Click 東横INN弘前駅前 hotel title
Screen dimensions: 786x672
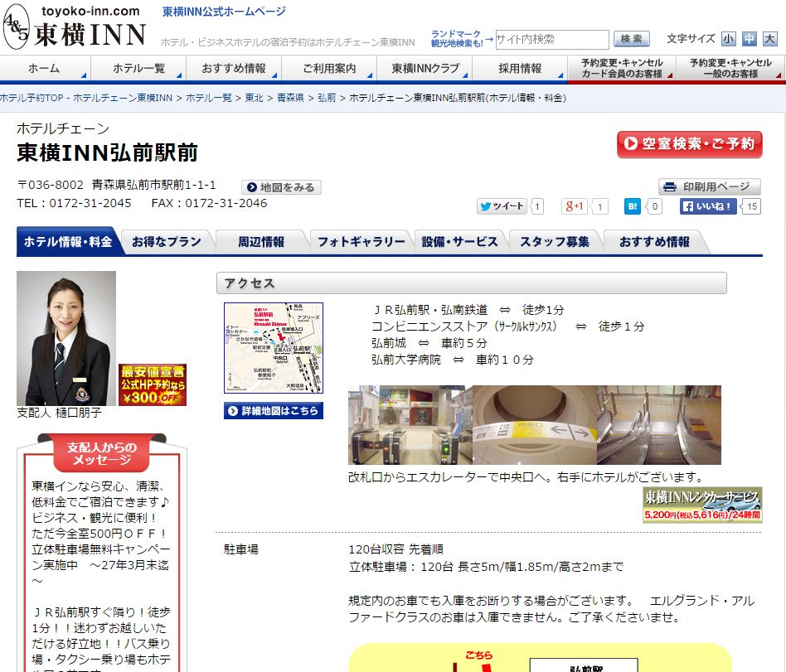point(107,152)
